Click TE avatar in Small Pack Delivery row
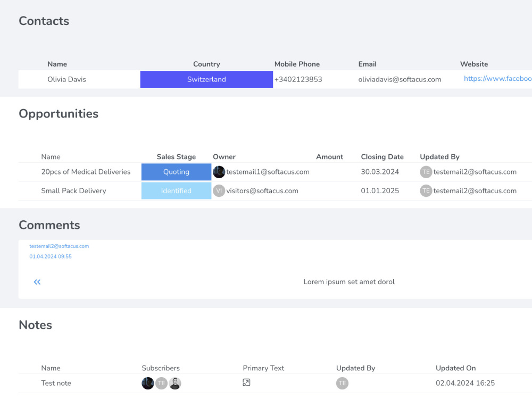 [x=426, y=191]
